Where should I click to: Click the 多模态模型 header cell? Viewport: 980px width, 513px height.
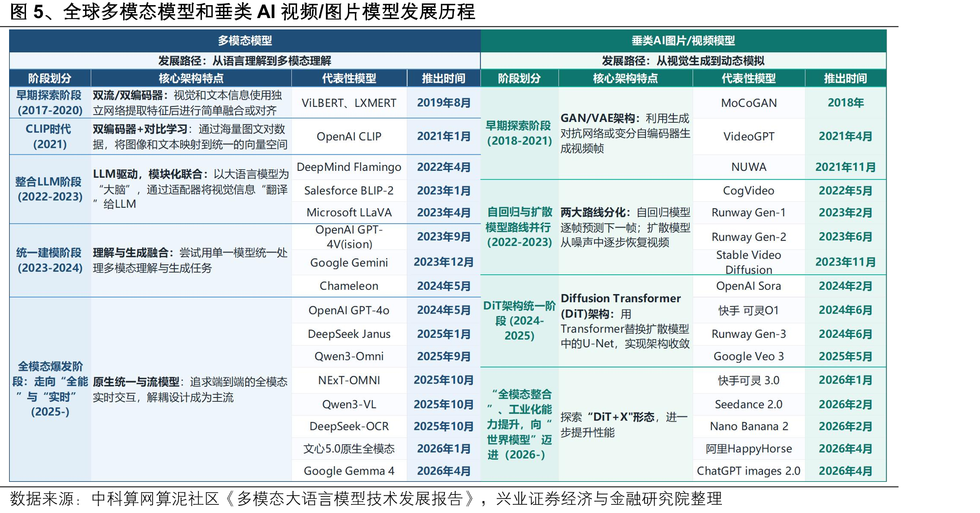click(x=245, y=41)
